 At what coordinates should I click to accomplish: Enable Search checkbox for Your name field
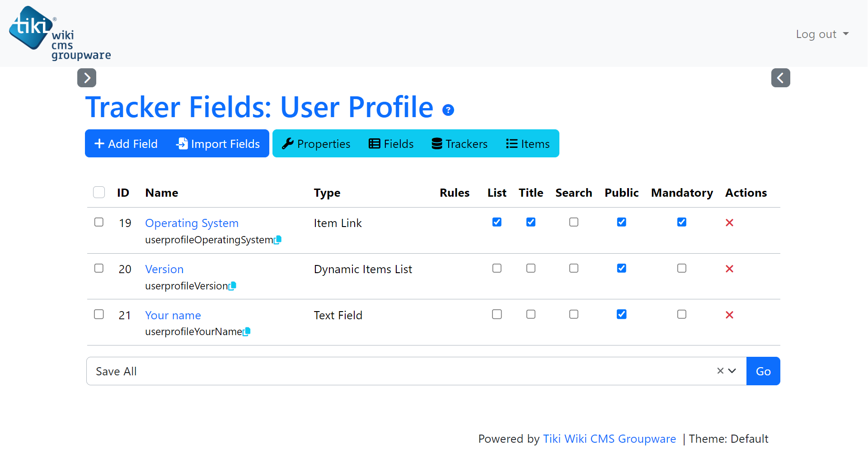click(x=574, y=314)
